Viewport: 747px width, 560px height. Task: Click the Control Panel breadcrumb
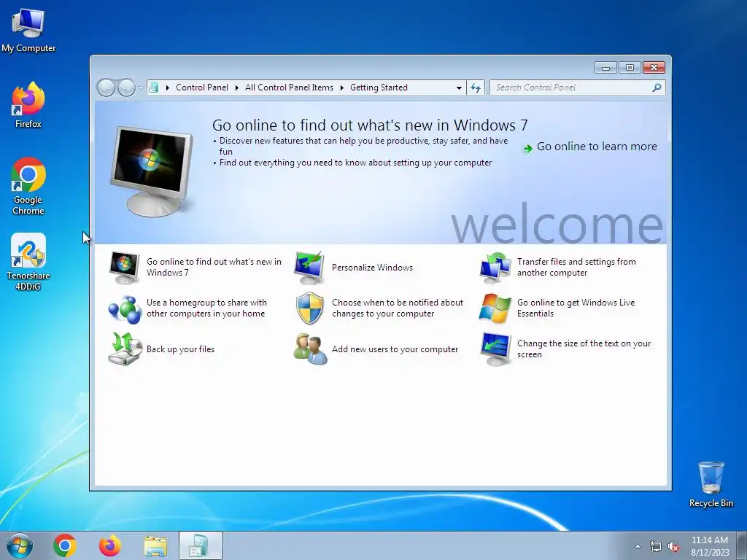[x=202, y=87]
